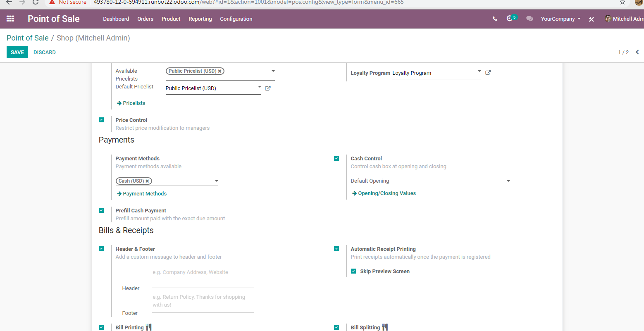Toggle Price Control checkbox
Viewport: 644px width, 331px height.
coord(101,120)
